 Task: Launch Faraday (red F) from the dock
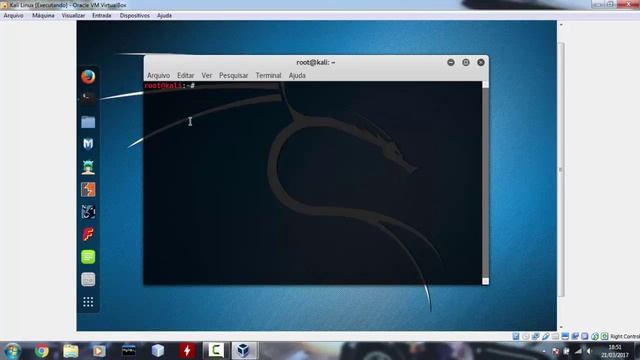tap(88, 234)
